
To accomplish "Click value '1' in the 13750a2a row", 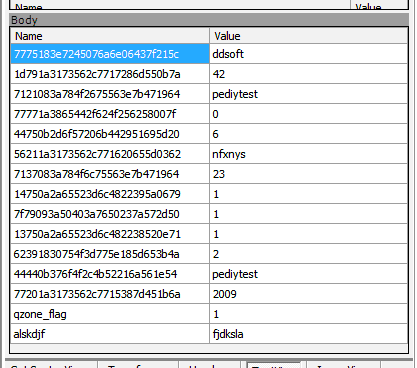I will (x=309, y=234).
